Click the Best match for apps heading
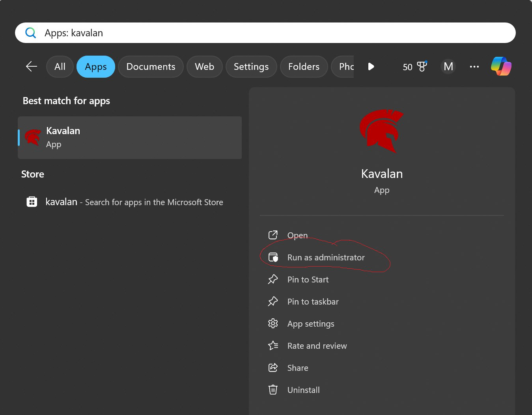Viewport: 532px width, 415px height. (66, 101)
